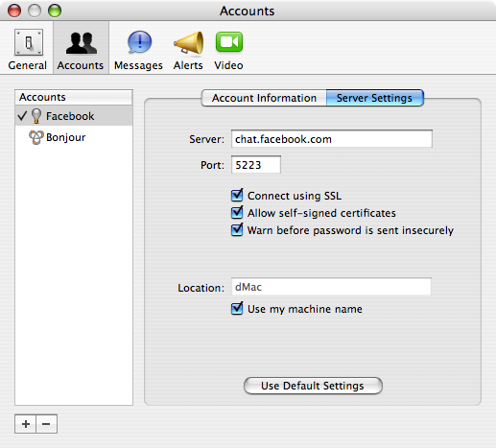The width and height of the screenshot is (496, 448).
Task: Select the Accounts toolbar icon
Action: 81,49
